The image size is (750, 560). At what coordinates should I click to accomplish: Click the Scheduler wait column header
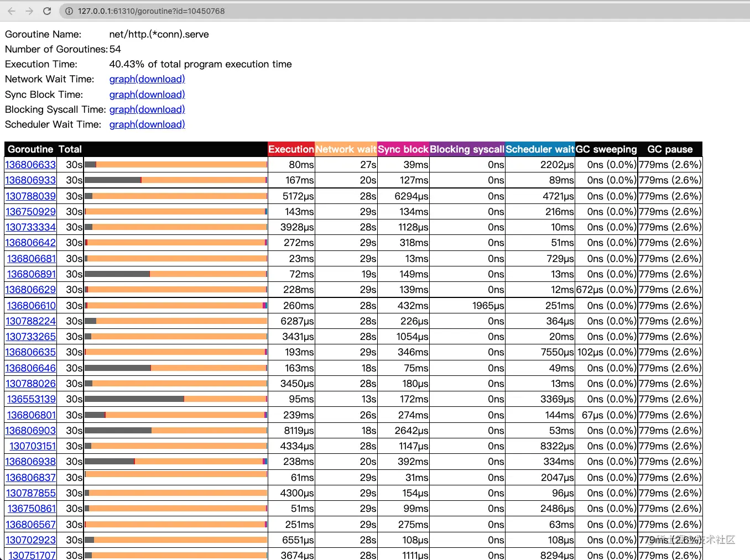pyautogui.click(x=540, y=149)
